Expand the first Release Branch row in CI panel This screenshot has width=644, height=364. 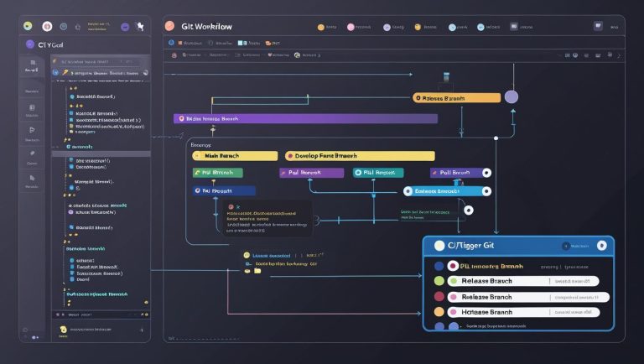(x=523, y=281)
